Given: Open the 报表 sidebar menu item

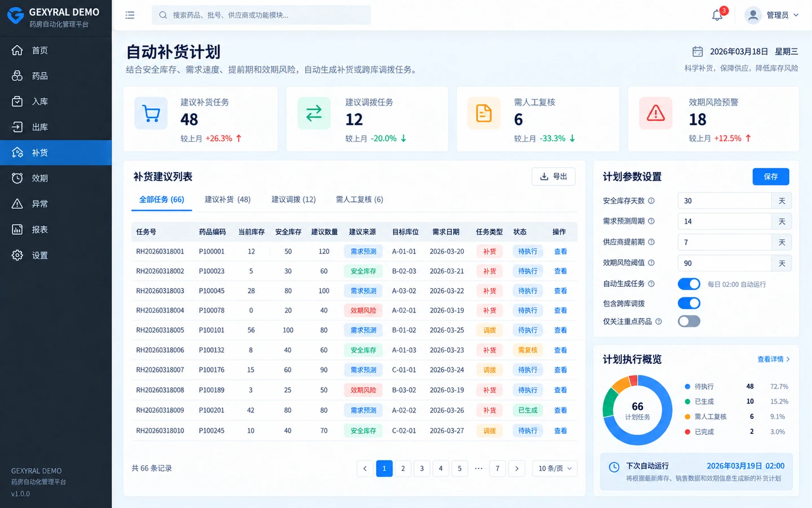Looking at the screenshot, I should click(56, 230).
